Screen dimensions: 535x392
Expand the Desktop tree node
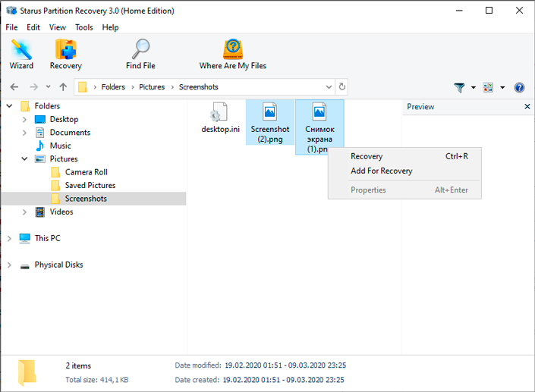[x=24, y=119]
